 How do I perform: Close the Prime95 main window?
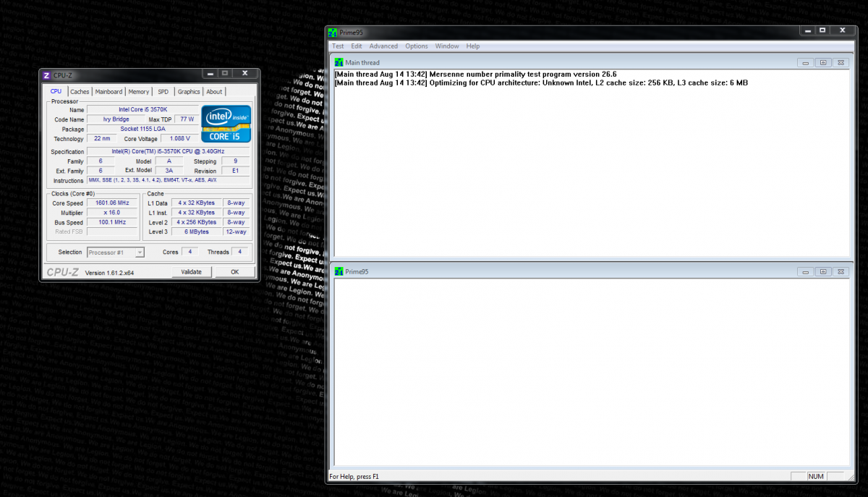[842, 30]
